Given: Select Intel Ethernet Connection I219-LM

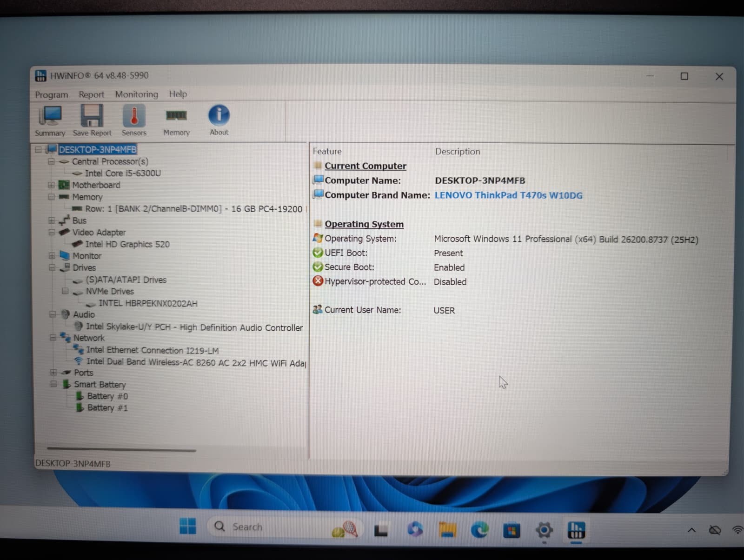Looking at the screenshot, I should tap(153, 350).
